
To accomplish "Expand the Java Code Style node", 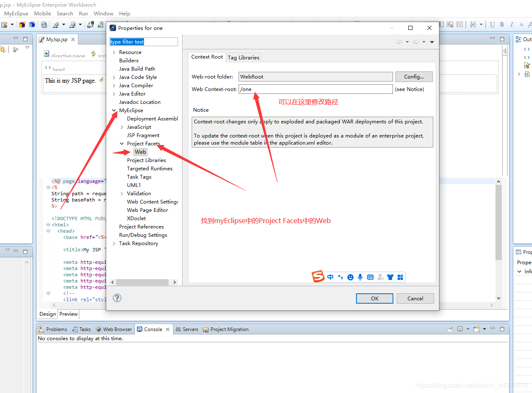I will 114,77.
